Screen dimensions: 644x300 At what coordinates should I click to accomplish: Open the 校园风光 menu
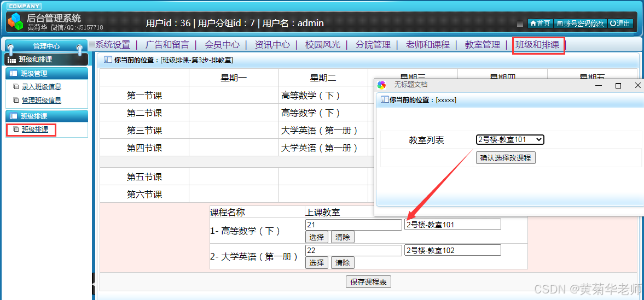click(323, 45)
